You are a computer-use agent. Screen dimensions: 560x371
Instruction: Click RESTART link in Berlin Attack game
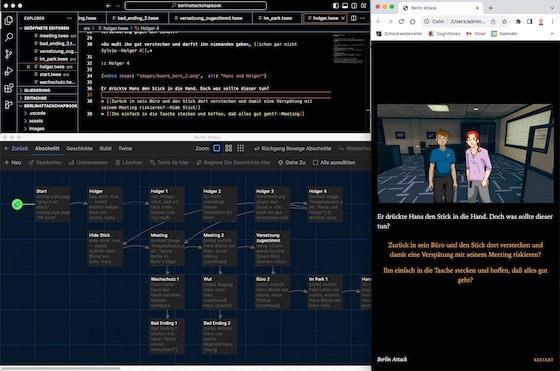coord(544,360)
